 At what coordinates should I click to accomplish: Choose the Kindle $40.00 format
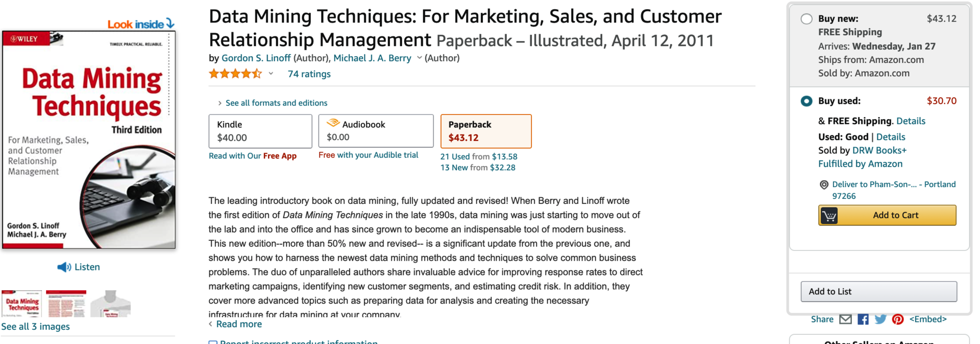[260, 131]
